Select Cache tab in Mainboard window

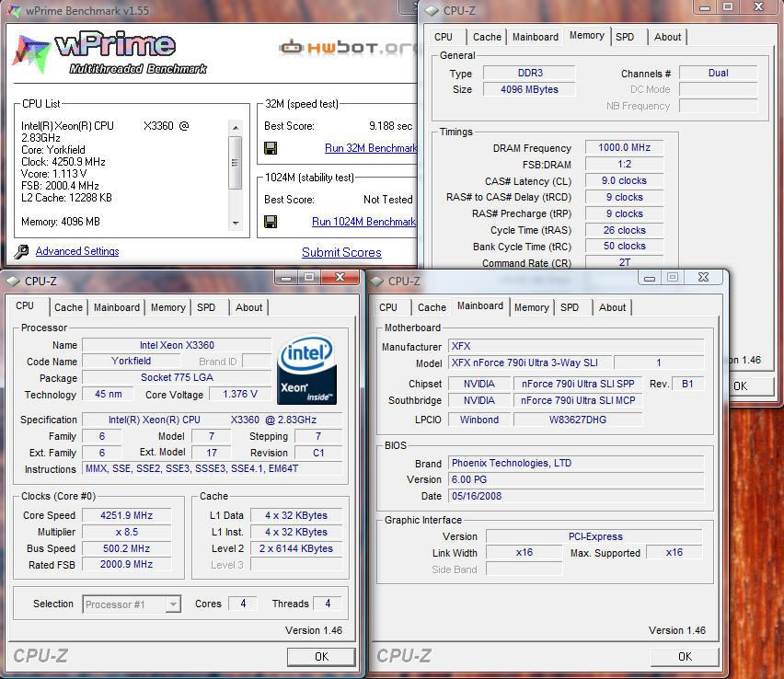click(432, 307)
